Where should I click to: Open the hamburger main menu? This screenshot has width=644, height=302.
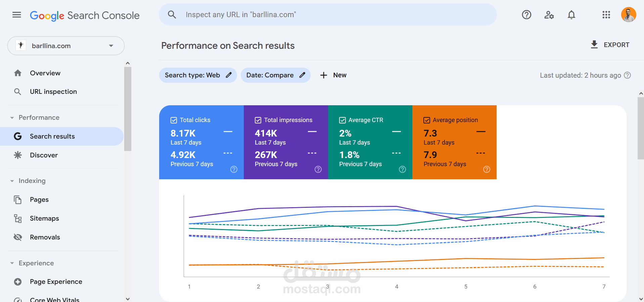click(16, 15)
